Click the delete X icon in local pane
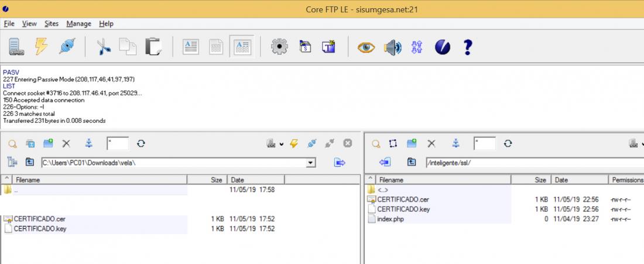The height and width of the screenshot is (264, 644). click(66, 143)
